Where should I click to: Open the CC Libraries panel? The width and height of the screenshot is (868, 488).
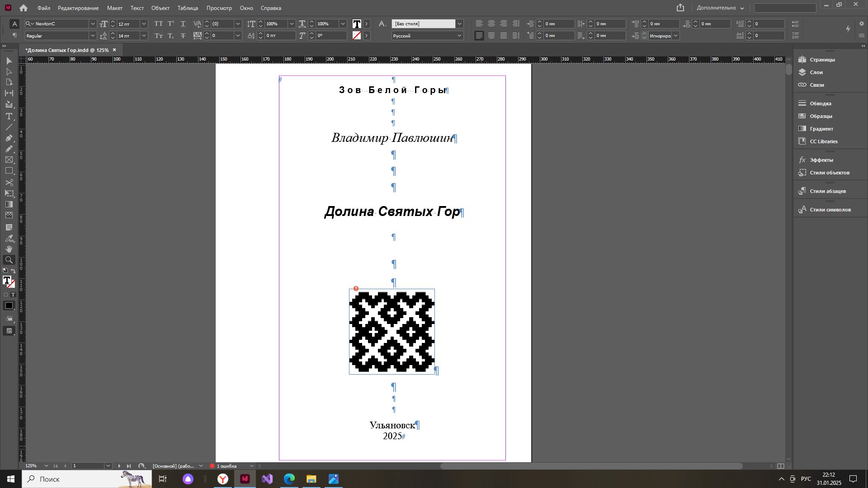click(x=823, y=141)
